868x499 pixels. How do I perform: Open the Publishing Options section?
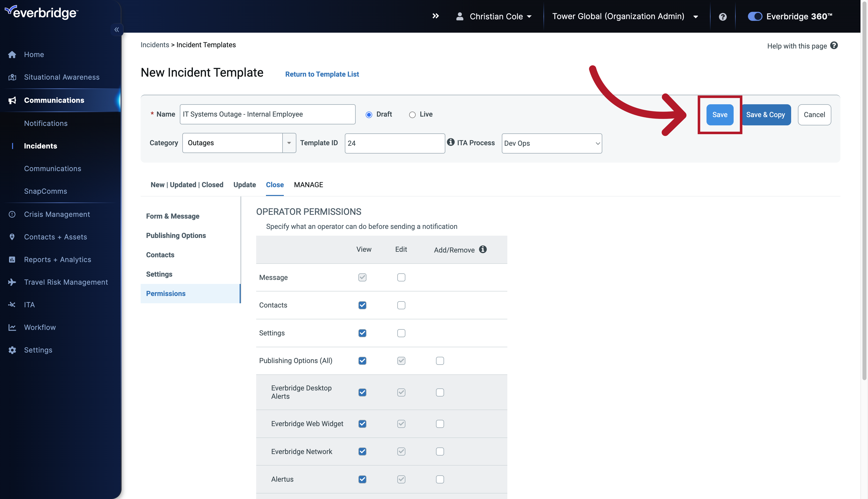[176, 235]
